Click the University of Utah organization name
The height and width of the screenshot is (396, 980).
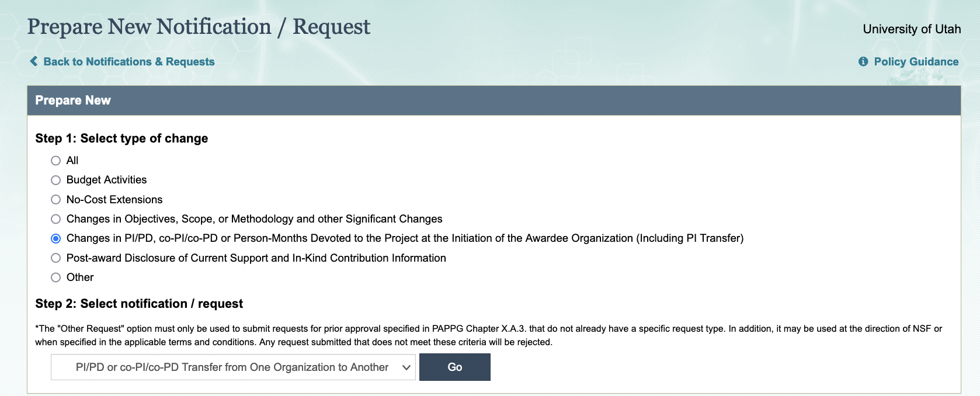point(911,29)
